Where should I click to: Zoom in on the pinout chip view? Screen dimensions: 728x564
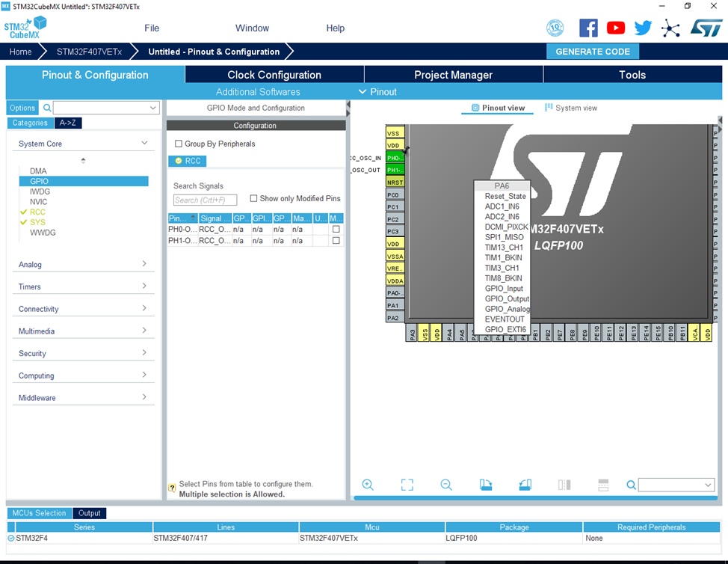368,485
